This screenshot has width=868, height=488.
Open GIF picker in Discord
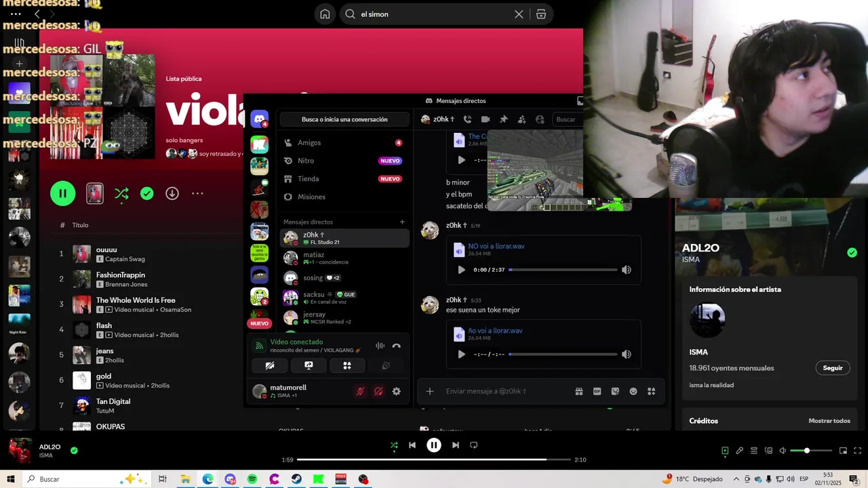(x=597, y=391)
